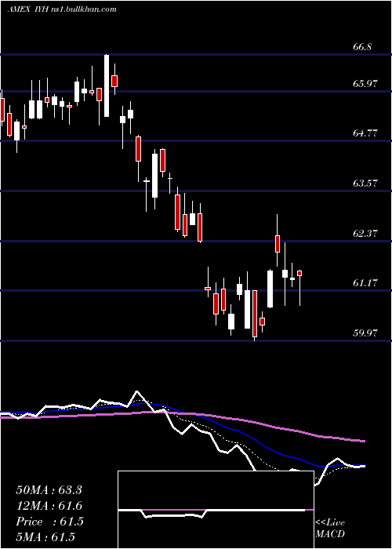Click the 61.17 price level label
The height and width of the screenshot is (549, 392).
pyautogui.click(x=365, y=283)
